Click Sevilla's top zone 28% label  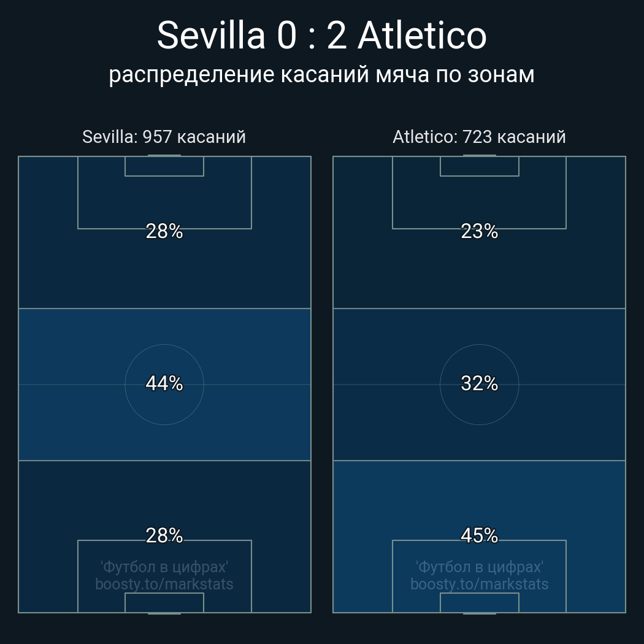[x=164, y=231]
